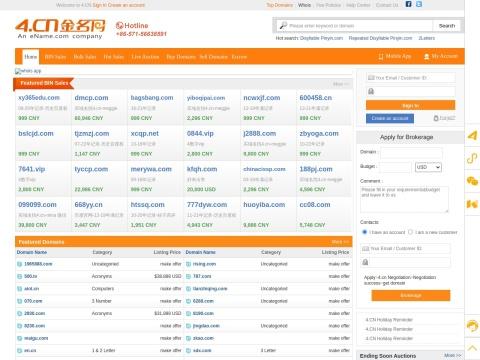Open the Contact Us link
Image resolution: width=480 pixels, height=360 pixels.
click(x=387, y=5)
